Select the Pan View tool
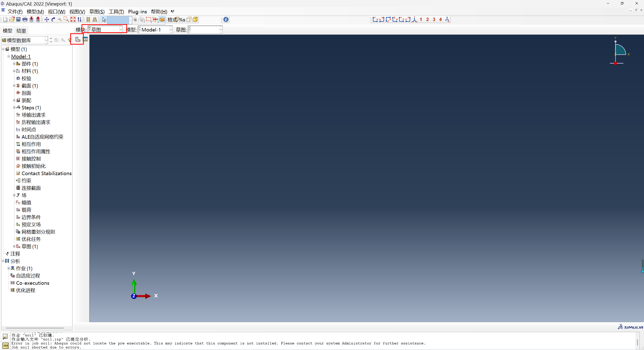Screen dimensions: 644x350 click(47, 19)
